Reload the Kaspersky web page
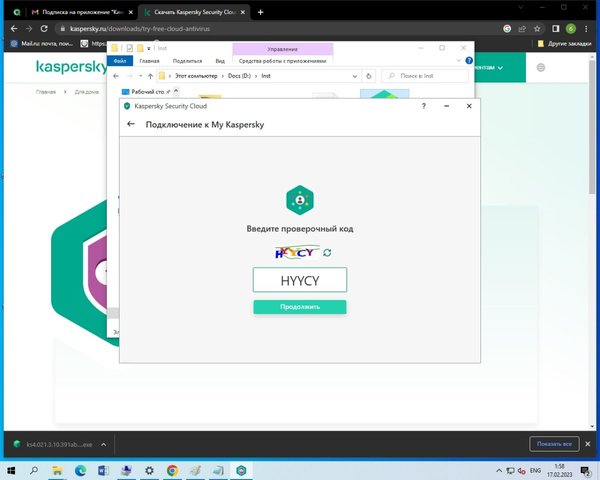Screen dimensions: 600x480 coord(44,29)
